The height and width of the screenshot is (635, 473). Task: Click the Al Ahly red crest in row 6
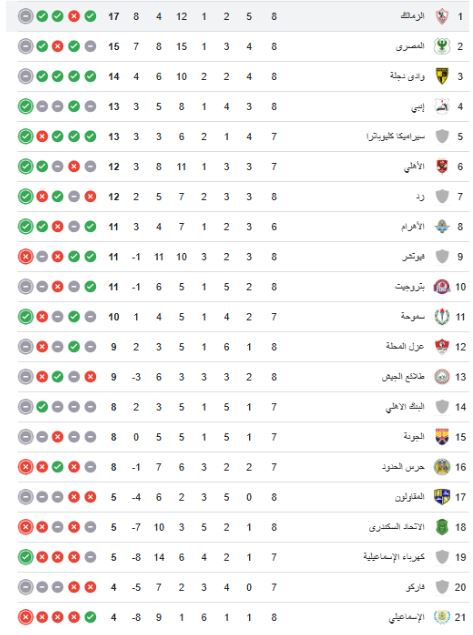442,166
